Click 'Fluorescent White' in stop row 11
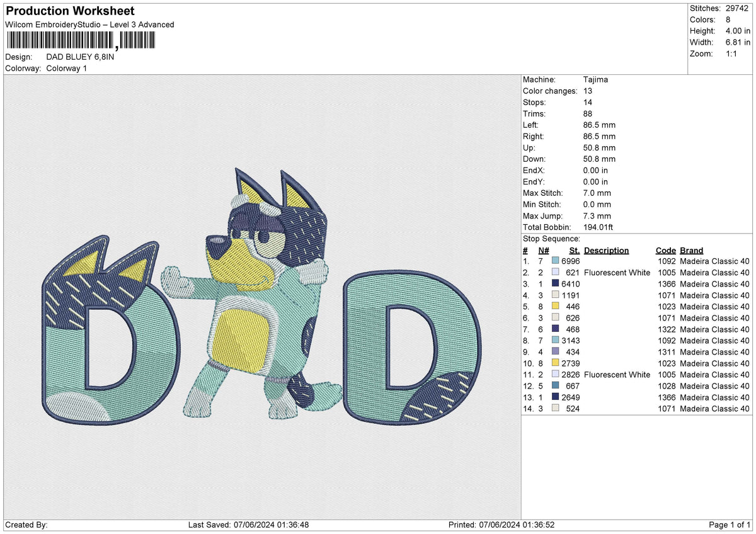Viewport: 756px width, 534px height. tap(617, 375)
